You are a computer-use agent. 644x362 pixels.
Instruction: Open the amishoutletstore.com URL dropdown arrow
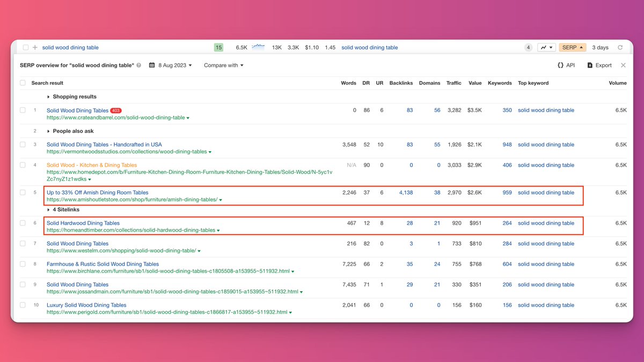(x=221, y=200)
